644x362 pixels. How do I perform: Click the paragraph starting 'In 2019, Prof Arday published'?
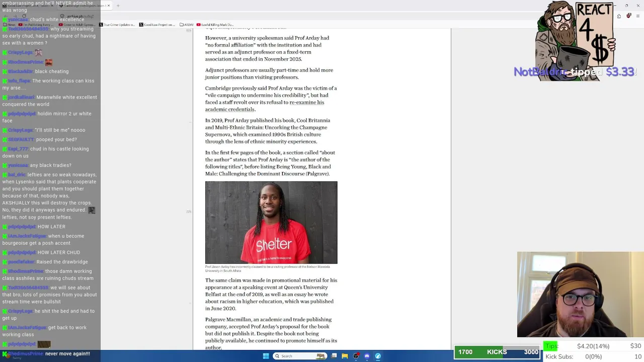point(268,131)
